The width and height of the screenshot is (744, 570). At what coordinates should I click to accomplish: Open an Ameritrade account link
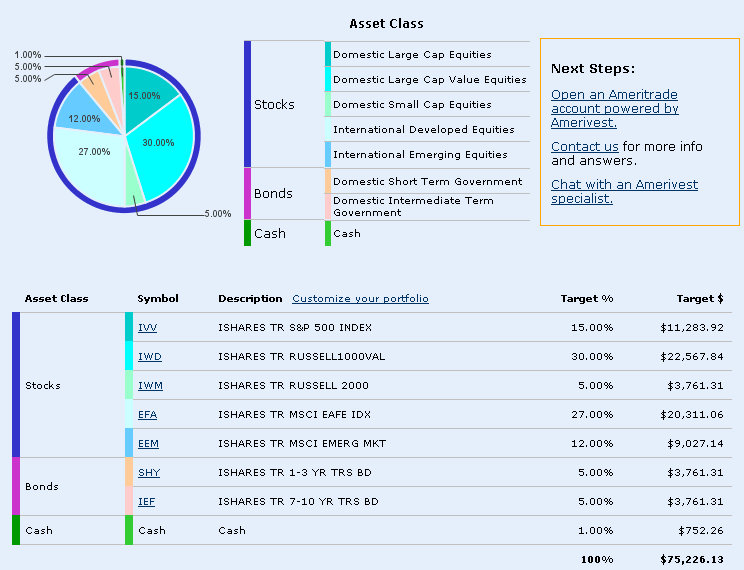pyautogui.click(x=614, y=108)
